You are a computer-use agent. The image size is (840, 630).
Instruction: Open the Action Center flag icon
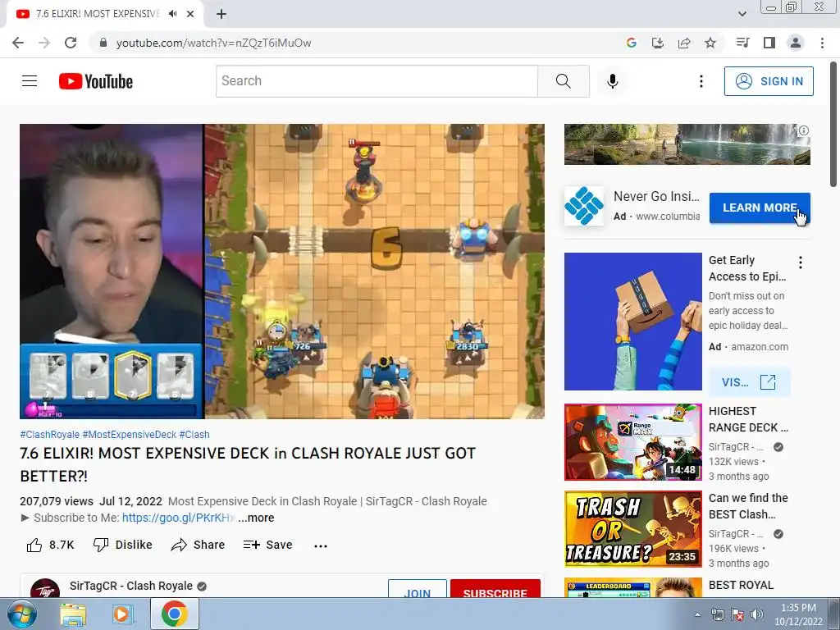(737, 614)
